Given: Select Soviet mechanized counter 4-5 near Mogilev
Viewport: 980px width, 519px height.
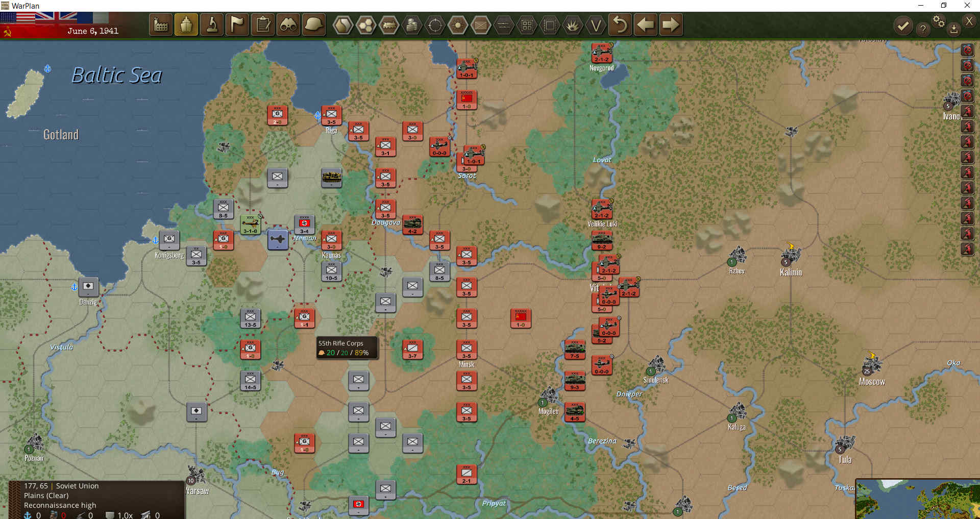Looking at the screenshot, I should click(575, 412).
